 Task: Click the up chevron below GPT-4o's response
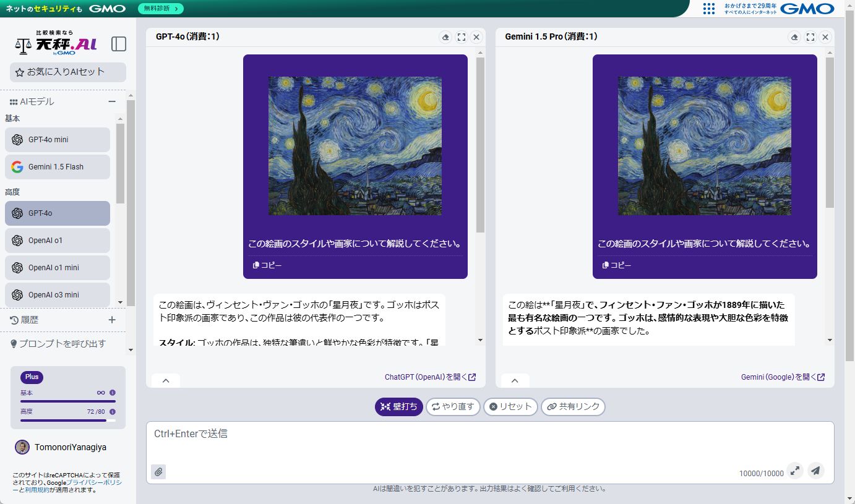click(165, 380)
